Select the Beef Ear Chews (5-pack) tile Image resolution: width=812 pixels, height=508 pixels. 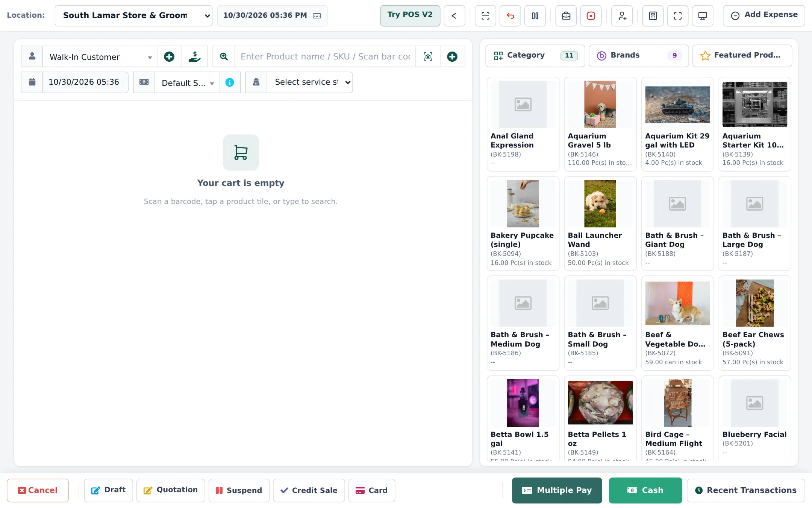[755, 323]
